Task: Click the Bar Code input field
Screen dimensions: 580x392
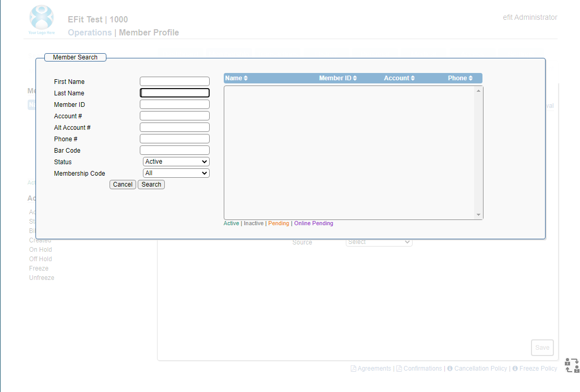Action: click(x=175, y=150)
